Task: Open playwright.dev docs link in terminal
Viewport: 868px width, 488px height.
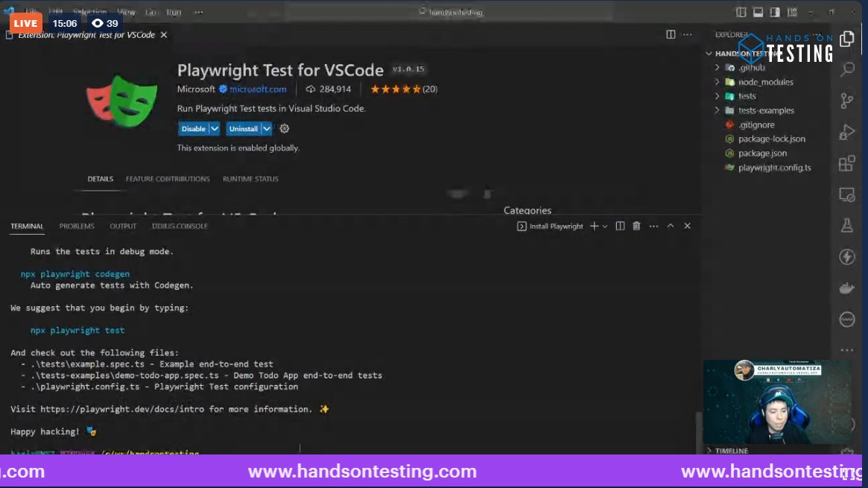Action: tap(121, 409)
